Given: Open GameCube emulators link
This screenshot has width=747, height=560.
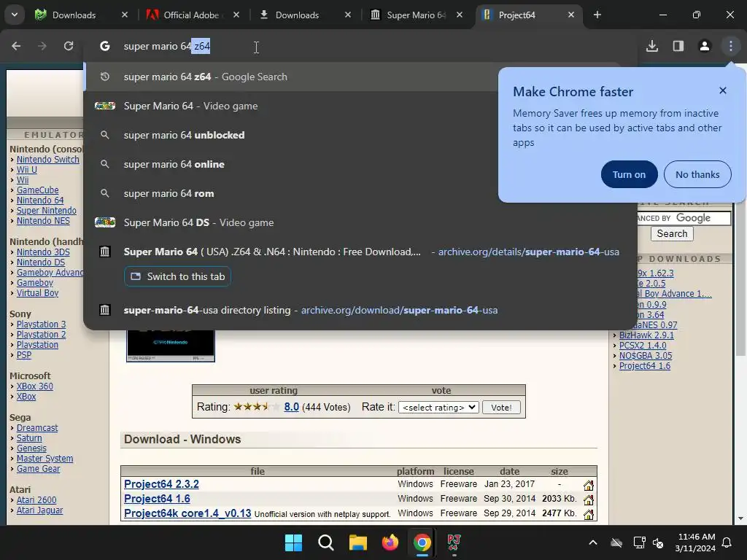Looking at the screenshot, I should [38, 190].
